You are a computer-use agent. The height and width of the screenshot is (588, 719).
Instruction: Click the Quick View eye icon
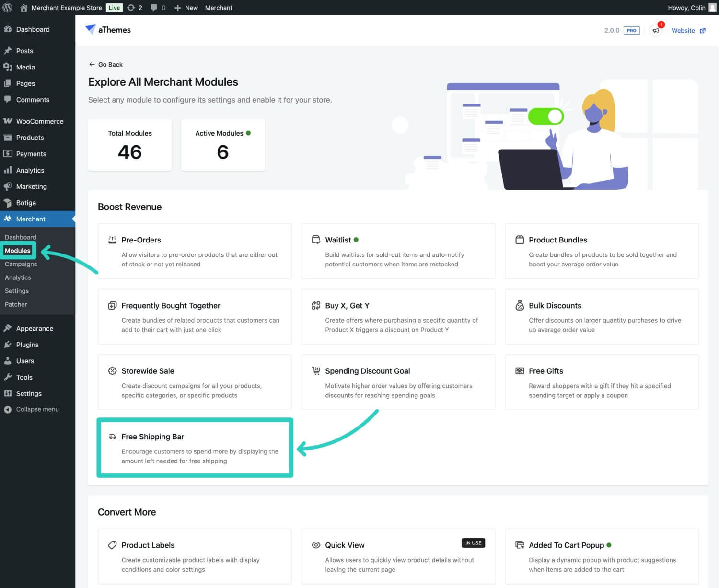316,545
